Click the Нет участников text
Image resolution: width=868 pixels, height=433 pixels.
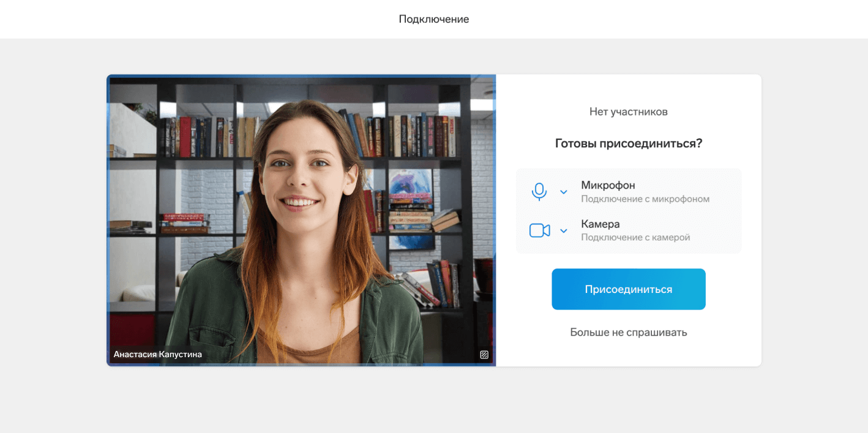[x=629, y=112]
